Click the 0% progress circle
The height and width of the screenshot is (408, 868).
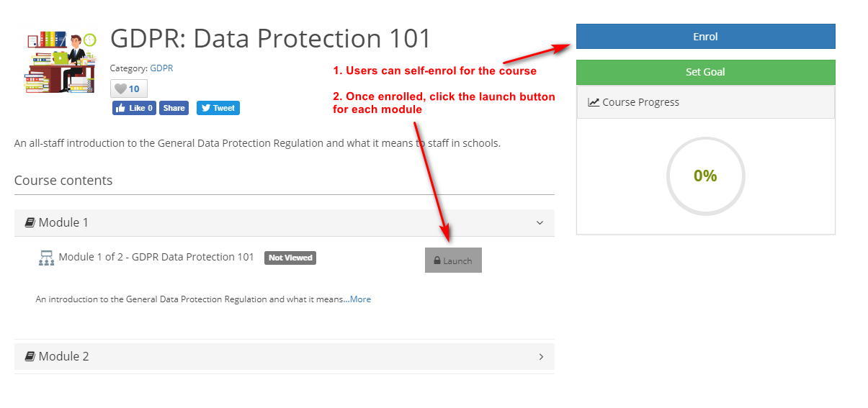point(705,176)
